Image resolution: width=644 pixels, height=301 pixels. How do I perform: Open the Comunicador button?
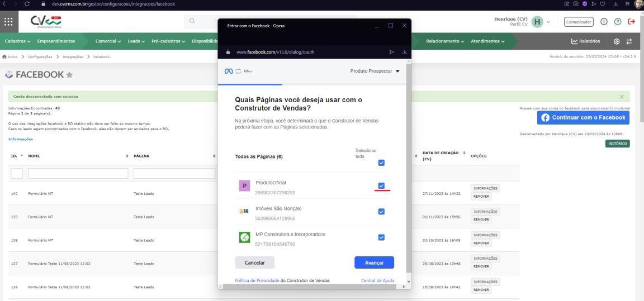pos(579,22)
